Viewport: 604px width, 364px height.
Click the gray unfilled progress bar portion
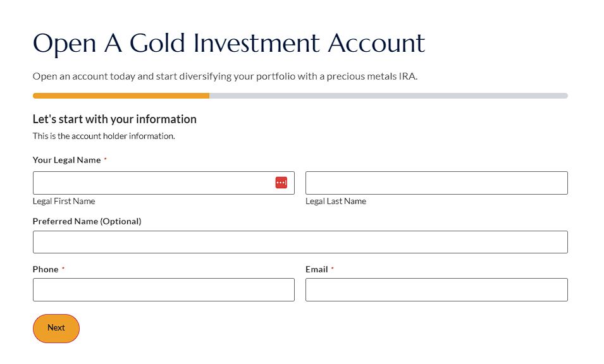tap(389, 96)
